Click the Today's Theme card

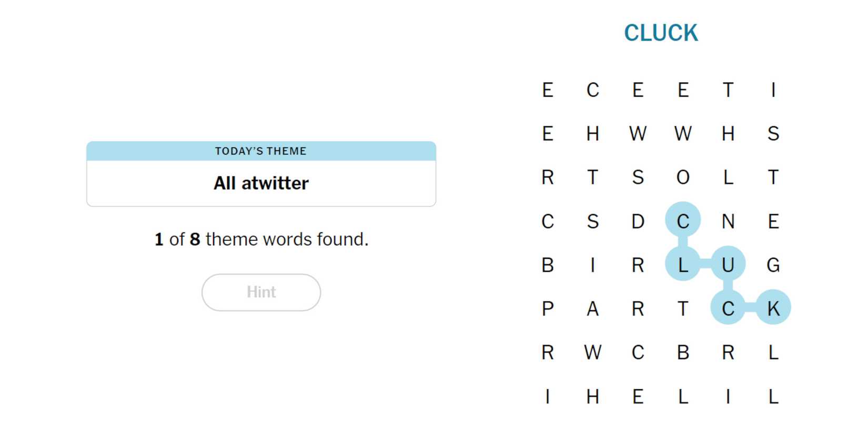[x=261, y=174]
